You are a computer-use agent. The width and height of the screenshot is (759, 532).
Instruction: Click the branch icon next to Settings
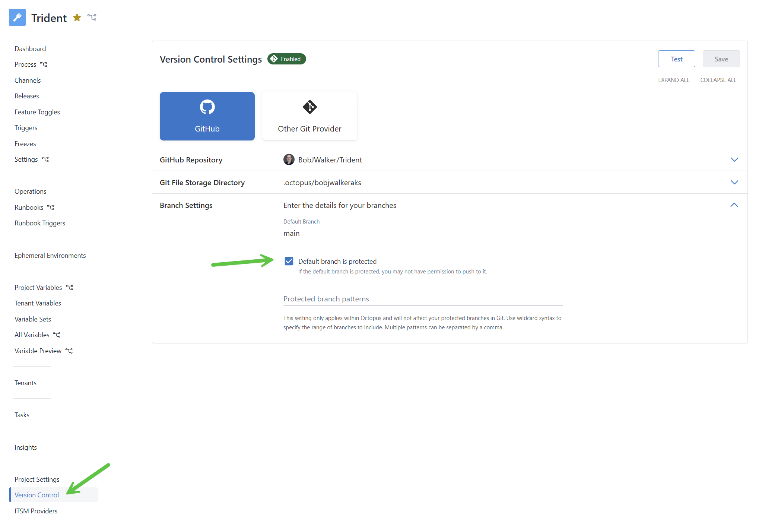pos(45,159)
